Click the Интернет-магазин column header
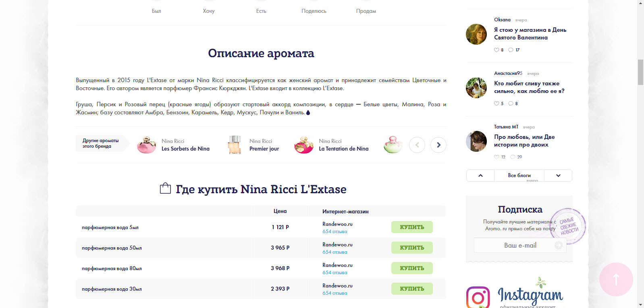 pyautogui.click(x=345, y=211)
